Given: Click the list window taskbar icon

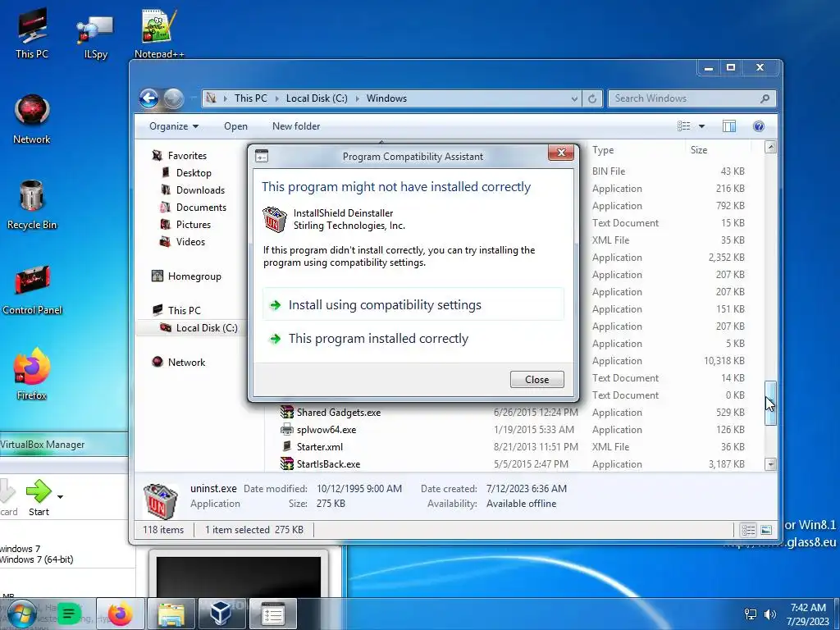Looking at the screenshot, I should (x=272, y=614).
